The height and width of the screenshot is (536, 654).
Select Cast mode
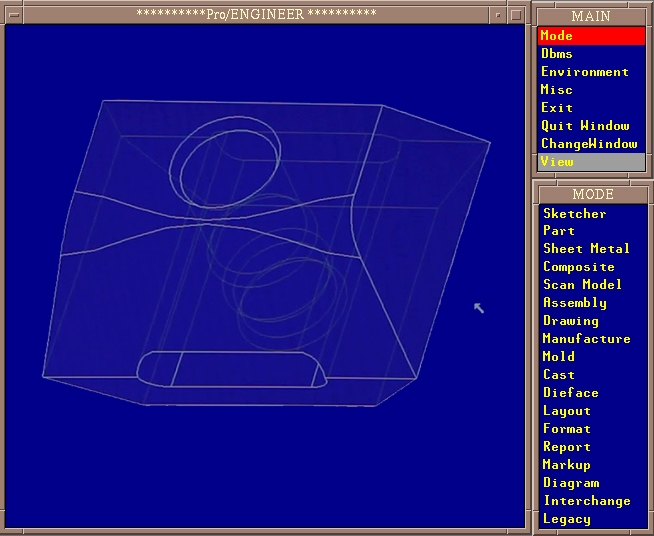click(x=593, y=375)
